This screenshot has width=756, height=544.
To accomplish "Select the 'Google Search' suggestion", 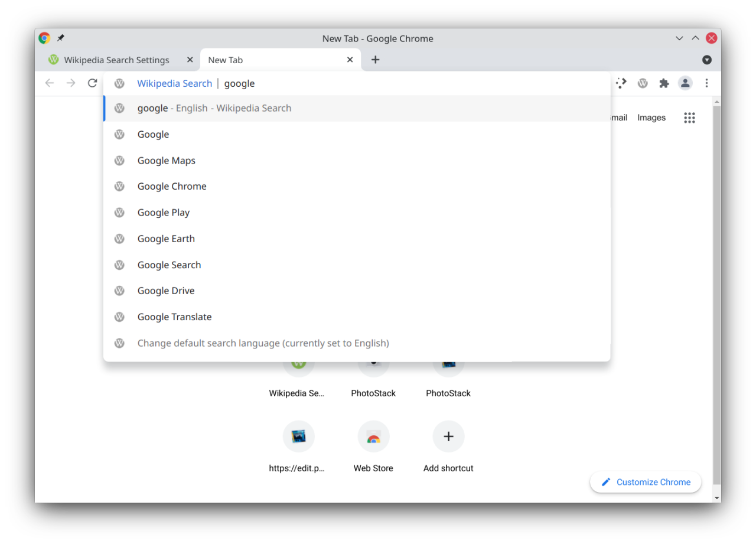I will point(357,265).
